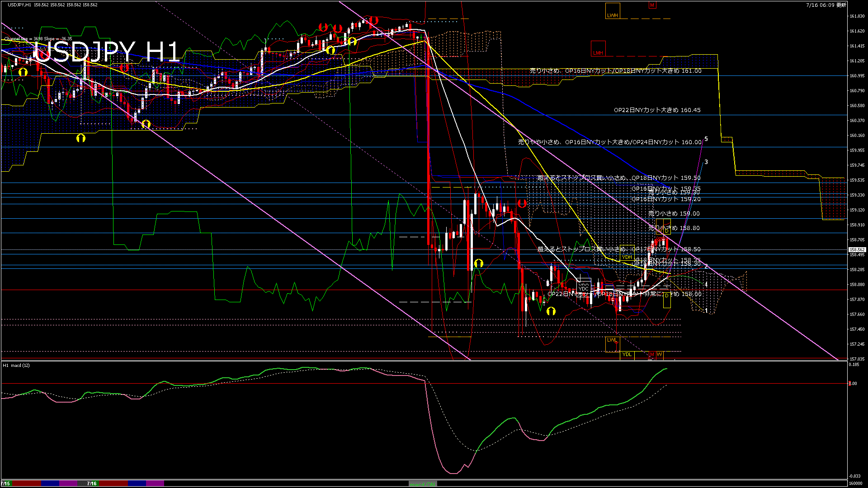The height and width of the screenshot is (488, 868).
Task: Select the 売り小さめ 161.00 order label
Action: [616, 71]
